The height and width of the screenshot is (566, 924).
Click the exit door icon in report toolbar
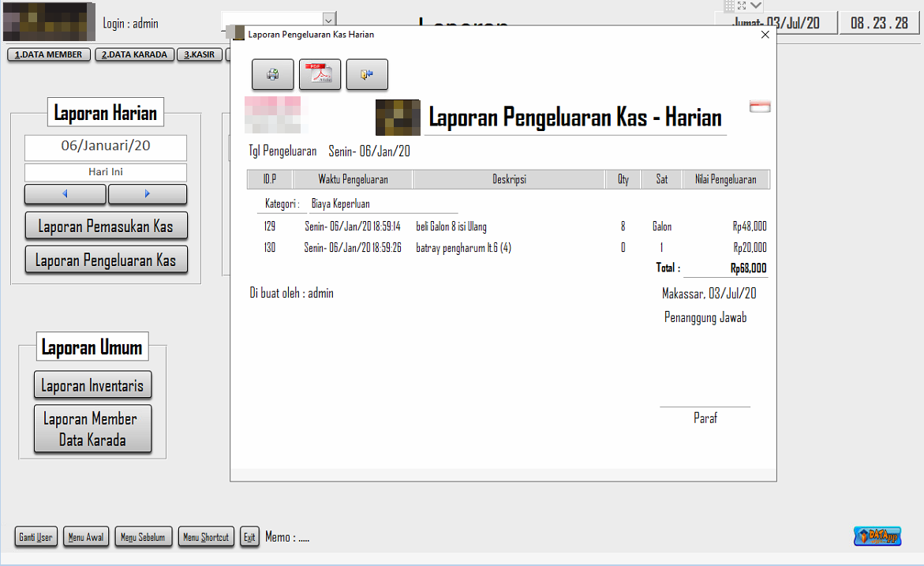click(367, 75)
